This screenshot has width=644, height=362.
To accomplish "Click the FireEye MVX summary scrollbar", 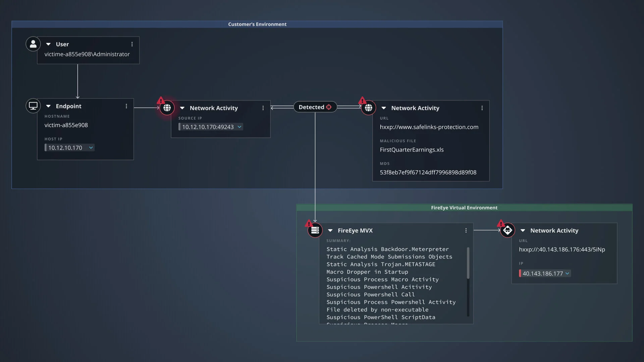I will (x=468, y=263).
